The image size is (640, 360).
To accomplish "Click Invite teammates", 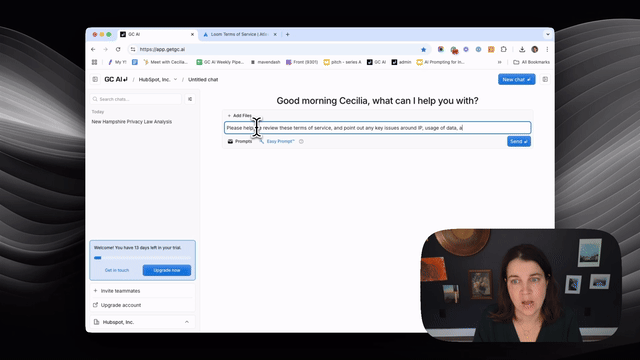I will point(120,291).
